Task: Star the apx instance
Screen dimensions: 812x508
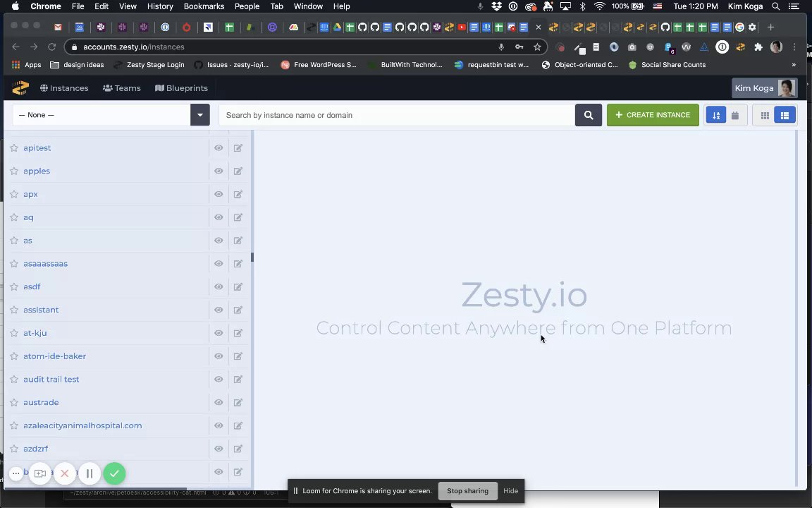Action: 14,194
